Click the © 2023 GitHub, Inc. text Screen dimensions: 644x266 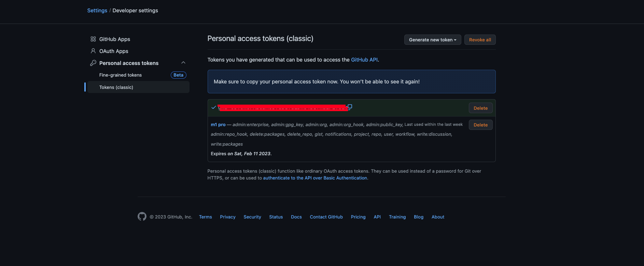pyautogui.click(x=171, y=217)
